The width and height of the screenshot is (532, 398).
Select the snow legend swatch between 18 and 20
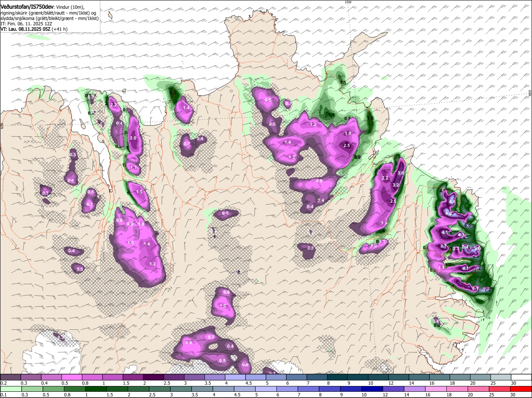tap(461, 377)
